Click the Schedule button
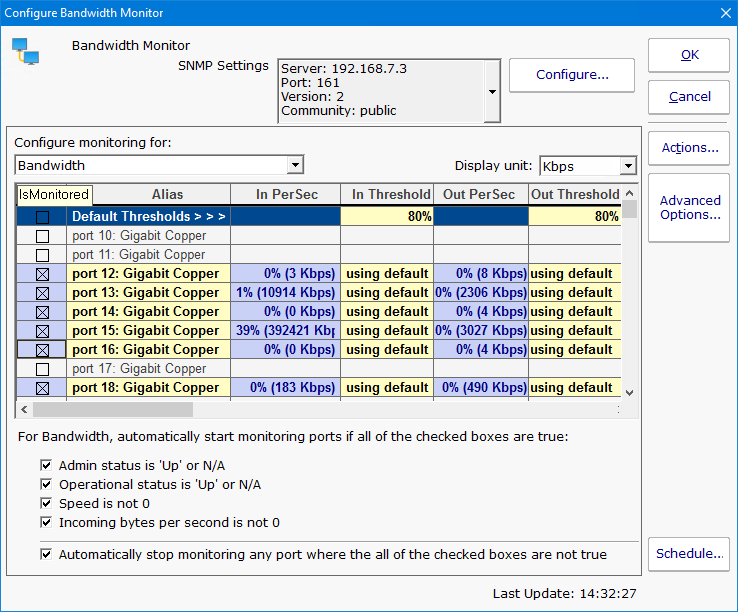Screen dimensions: 738x612 point(689,554)
